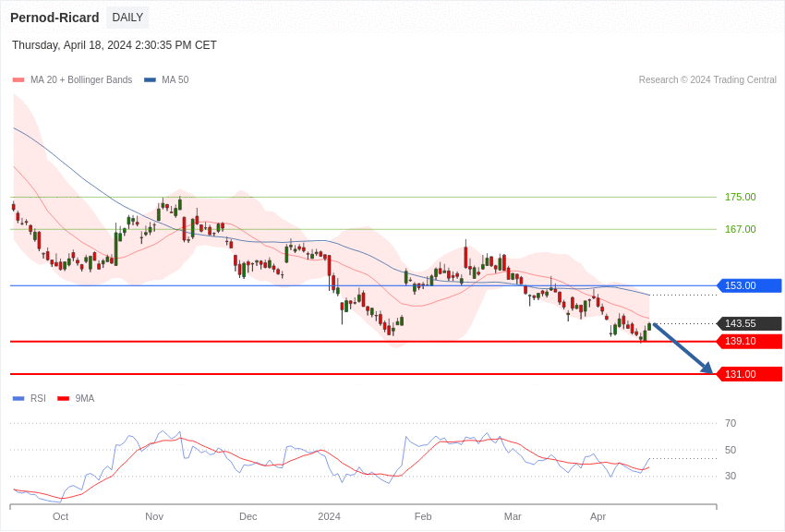Click the DAILY timeframe badge

point(127,18)
